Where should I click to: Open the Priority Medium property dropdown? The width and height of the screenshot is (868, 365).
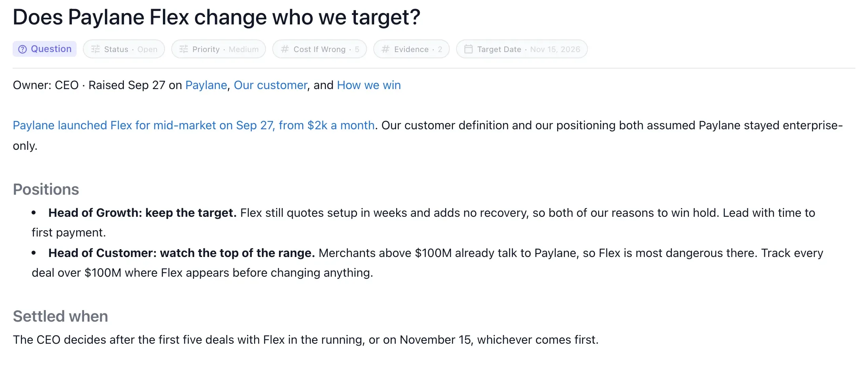[219, 49]
